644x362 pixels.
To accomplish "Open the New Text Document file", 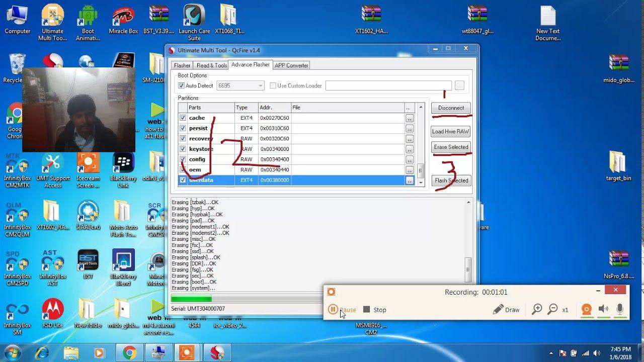I will coord(548,23).
